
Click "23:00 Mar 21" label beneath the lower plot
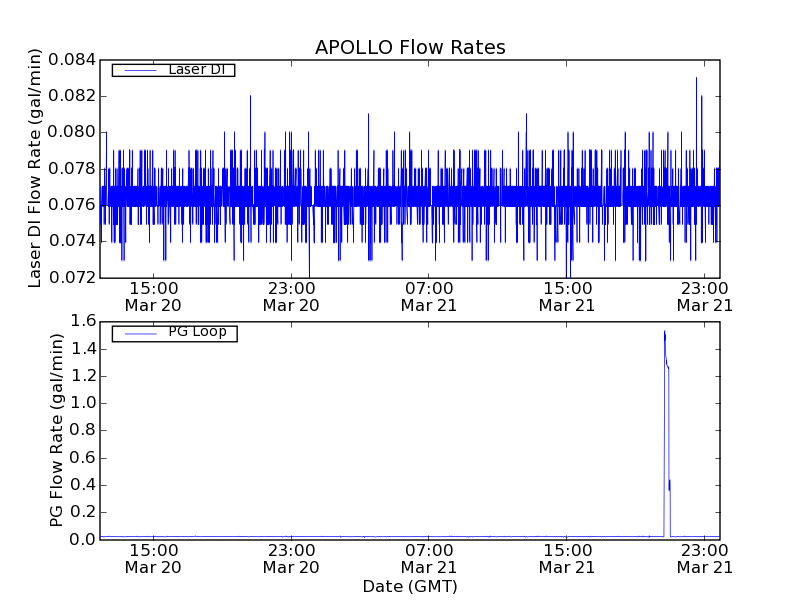[705, 558]
